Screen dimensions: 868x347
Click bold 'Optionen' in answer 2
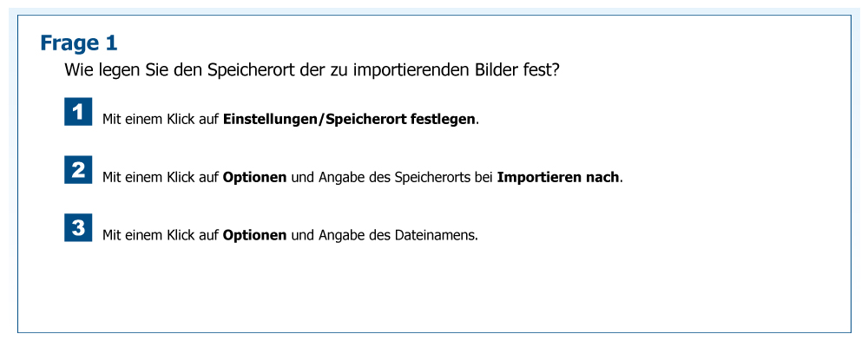[254, 177]
